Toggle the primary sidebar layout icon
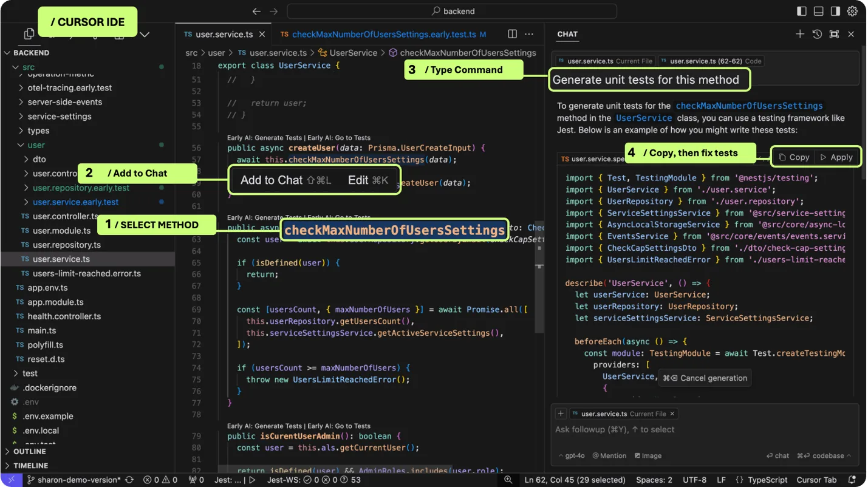868x487 pixels. pos(802,11)
